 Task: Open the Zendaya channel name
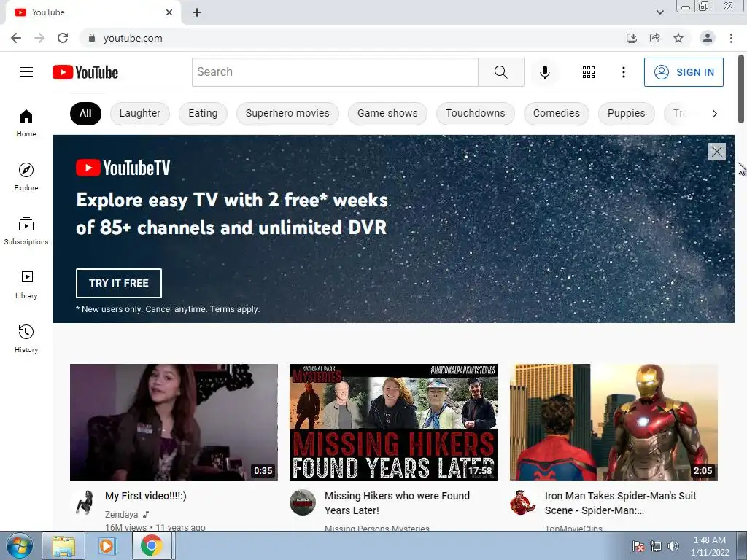click(x=122, y=514)
